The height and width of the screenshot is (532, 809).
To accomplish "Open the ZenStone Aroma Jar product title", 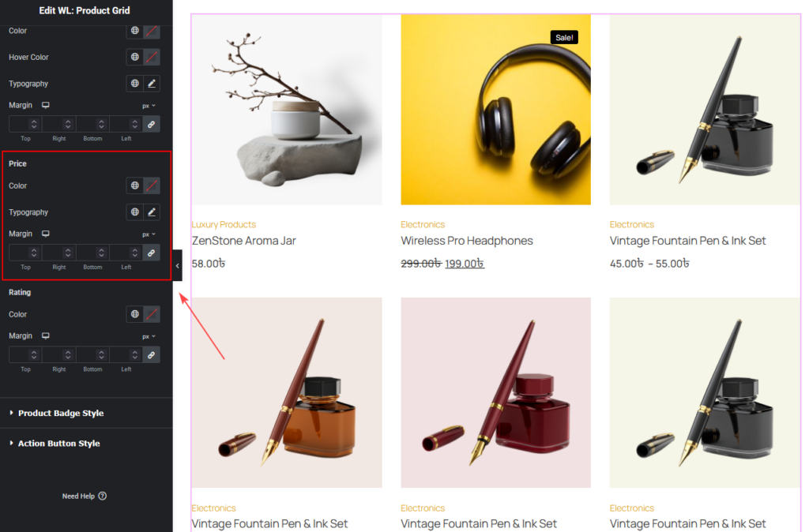I will point(243,241).
